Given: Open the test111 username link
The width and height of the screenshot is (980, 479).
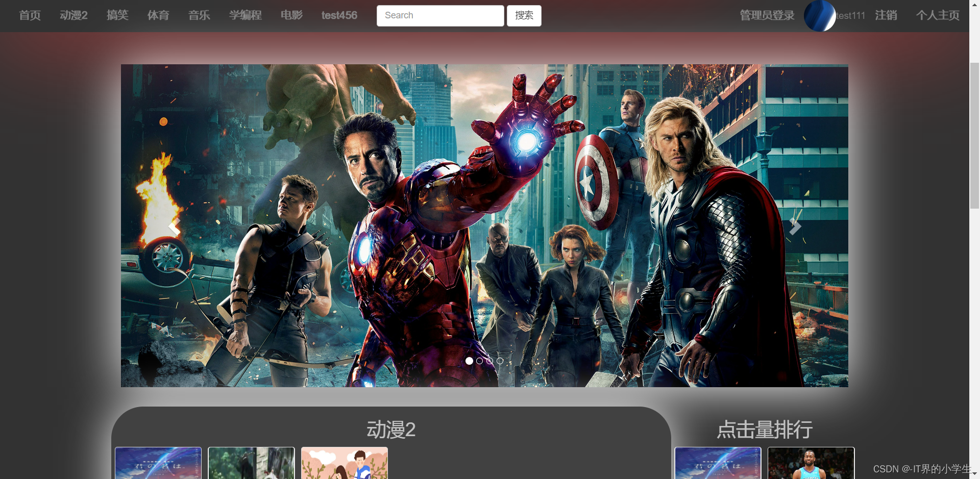Looking at the screenshot, I should tap(851, 16).
